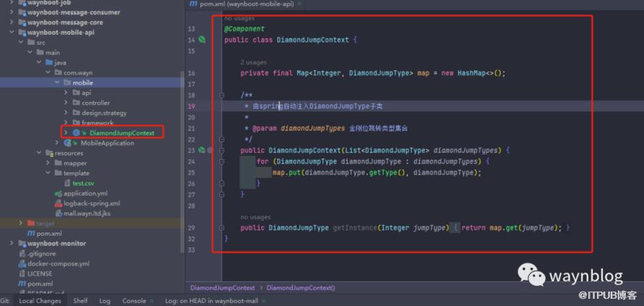Click the Spring autowire gutter icon on line 23

point(202,150)
